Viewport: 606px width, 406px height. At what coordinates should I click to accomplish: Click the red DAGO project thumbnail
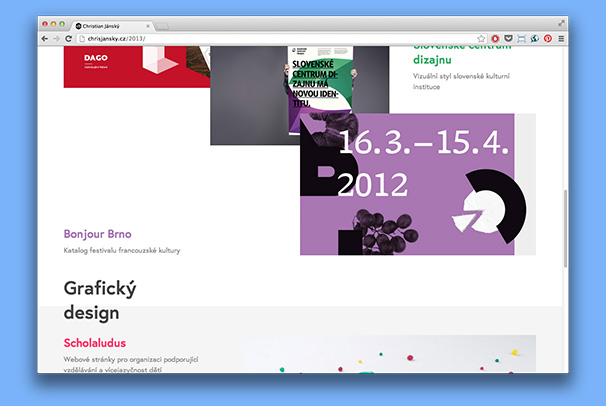tap(135, 66)
